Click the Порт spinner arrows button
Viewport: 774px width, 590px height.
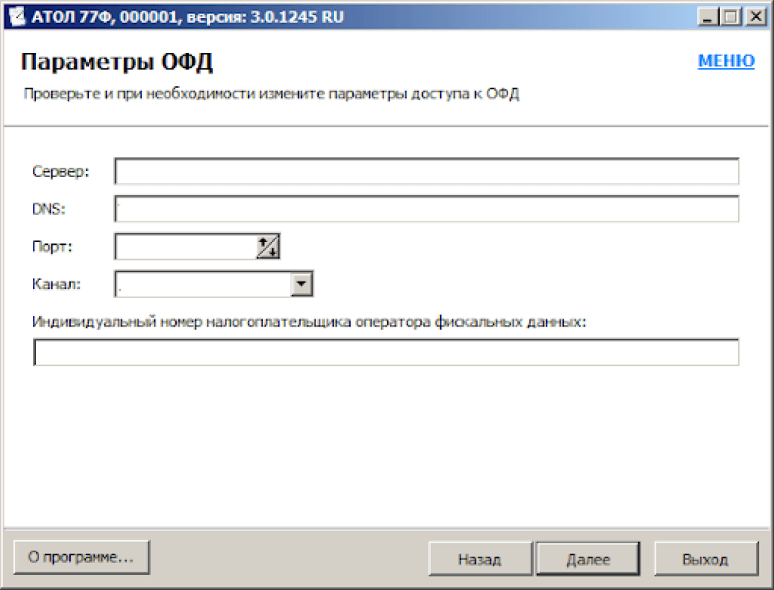268,246
